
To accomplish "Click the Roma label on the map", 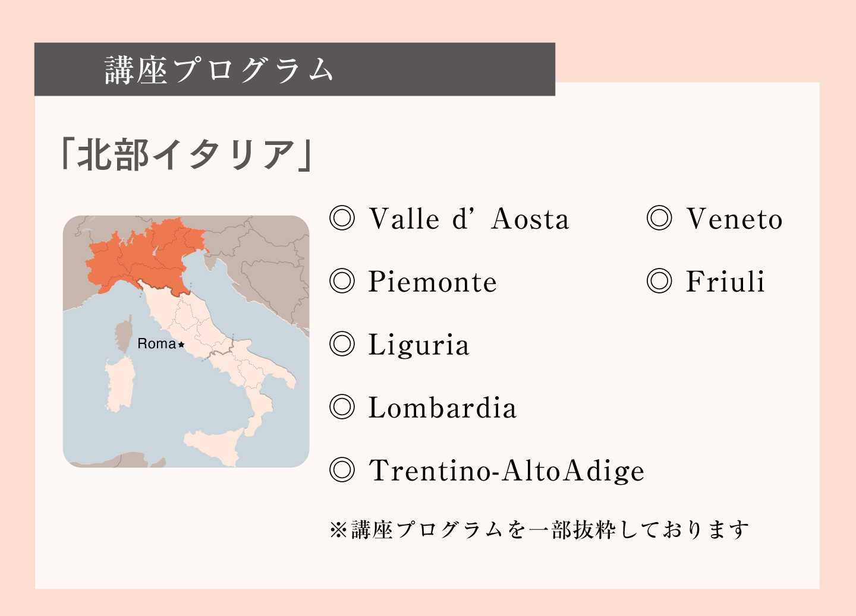I will click(x=156, y=344).
